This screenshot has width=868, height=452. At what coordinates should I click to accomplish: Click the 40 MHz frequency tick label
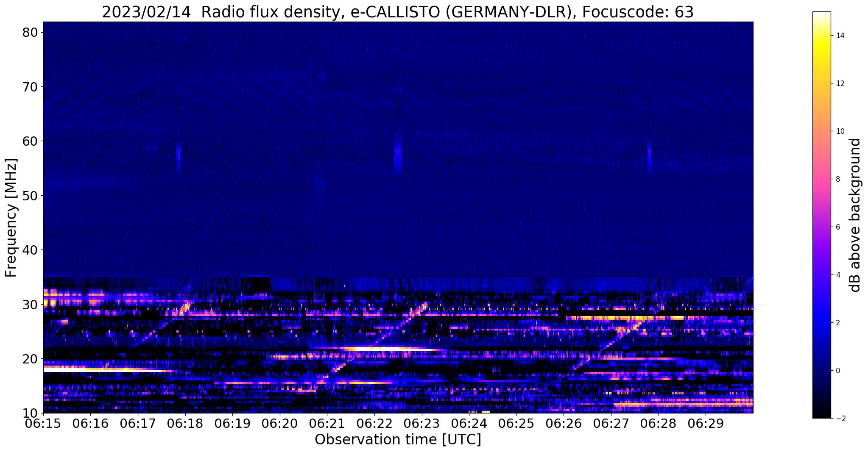[x=31, y=250]
